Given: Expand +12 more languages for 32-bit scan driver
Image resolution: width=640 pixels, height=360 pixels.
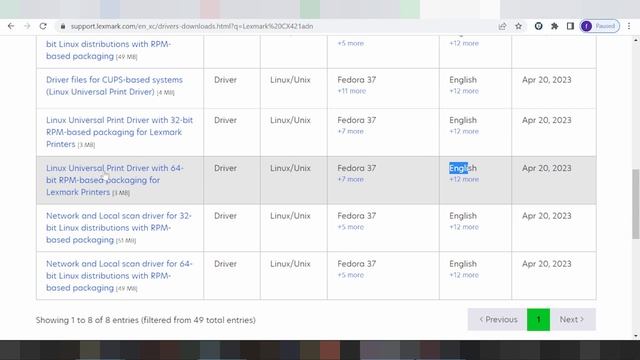Looking at the screenshot, I should coord(464,227).
